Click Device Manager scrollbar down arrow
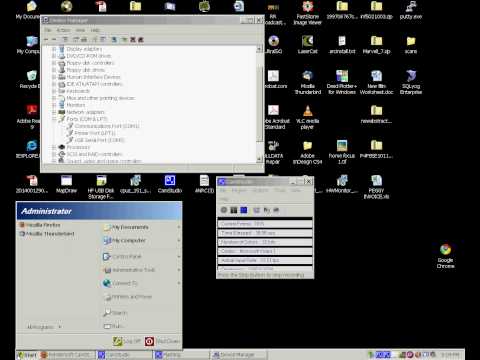 (259, 159)
